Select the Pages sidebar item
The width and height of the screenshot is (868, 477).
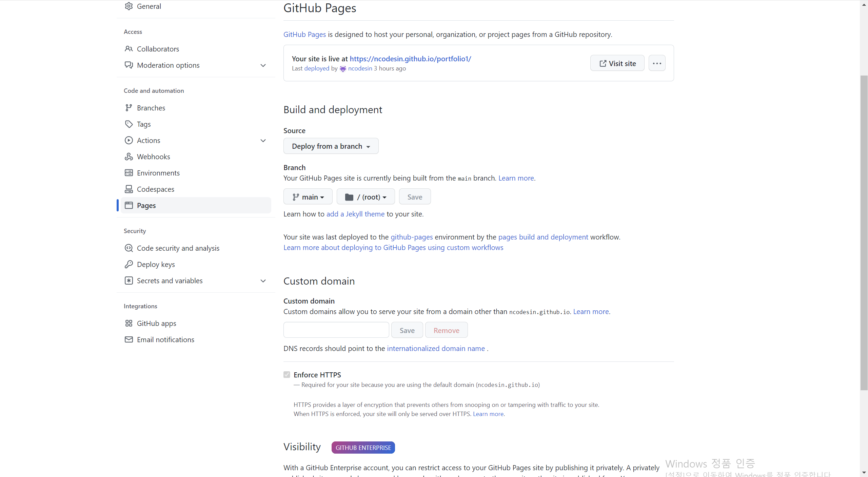pyautogui.click(x=196, y=205)
